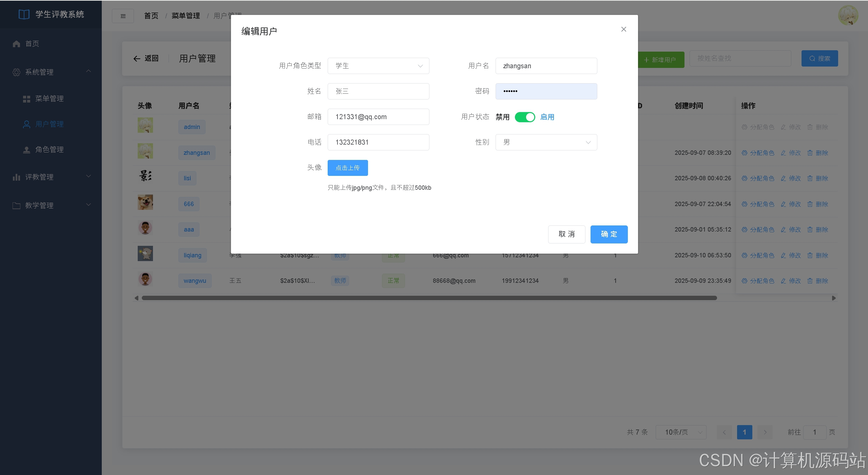Toggle the sidebar collapse hamburger button
This screenshot has width=868, height=475.
pyautogui.click(x=123, y=16)
